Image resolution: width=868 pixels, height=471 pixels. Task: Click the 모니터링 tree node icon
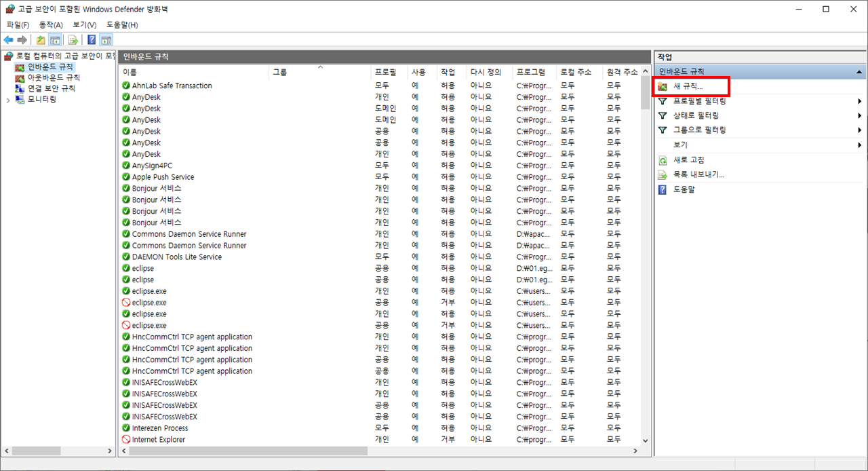(20, 99)
